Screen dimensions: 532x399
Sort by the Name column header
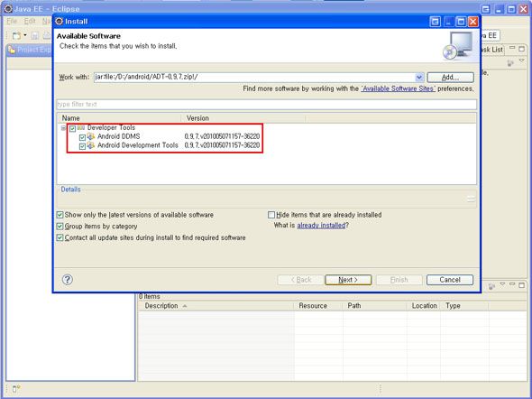(x=119, y=118)
